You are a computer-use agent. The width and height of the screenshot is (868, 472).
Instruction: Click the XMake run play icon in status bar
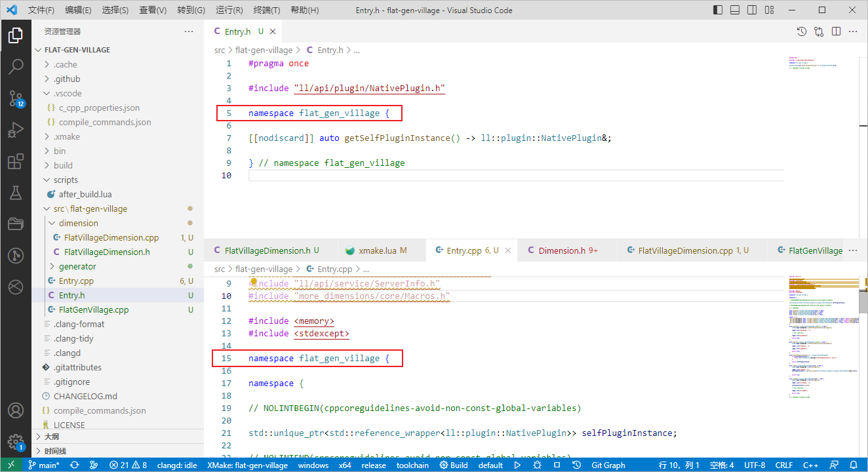[517, 465]
